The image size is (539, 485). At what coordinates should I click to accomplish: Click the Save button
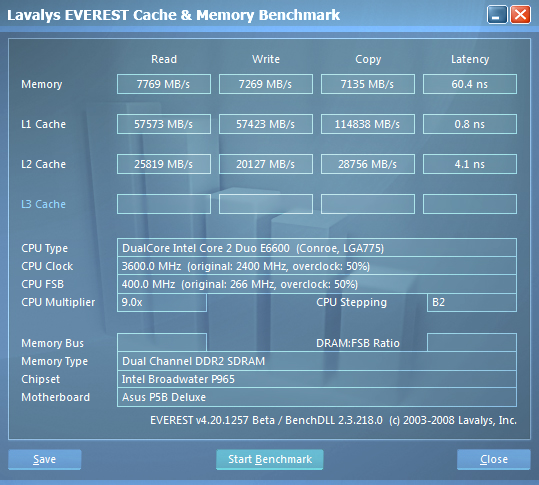(45, 459)
